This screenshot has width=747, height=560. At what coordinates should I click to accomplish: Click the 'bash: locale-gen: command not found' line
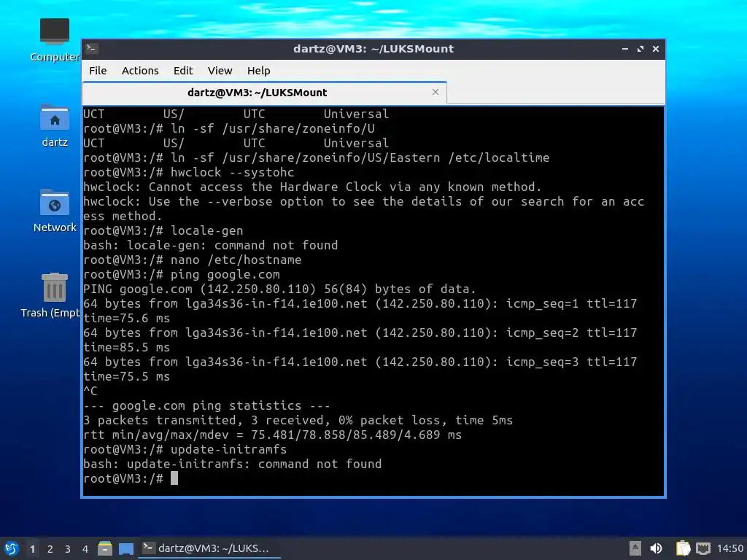(211, 245)
